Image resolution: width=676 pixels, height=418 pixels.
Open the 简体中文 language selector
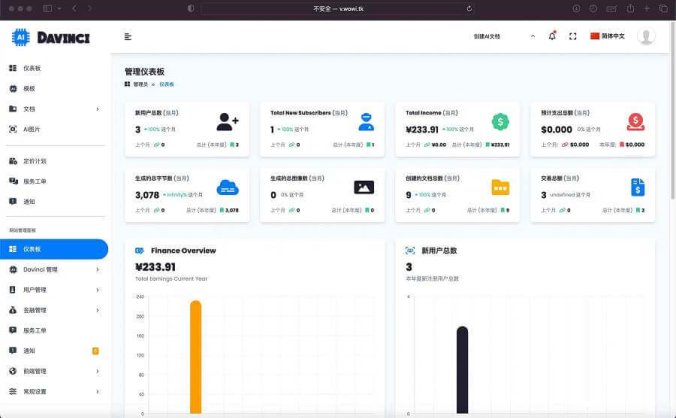607,36
